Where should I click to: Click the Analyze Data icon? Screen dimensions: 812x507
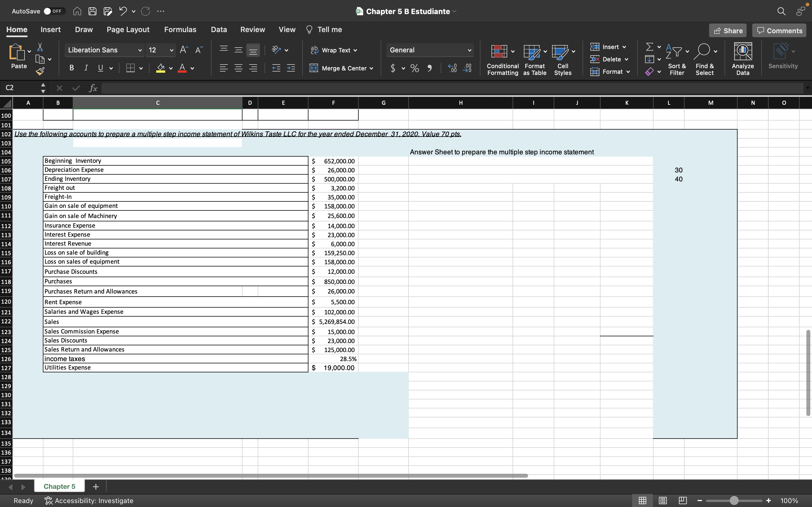[x=743, y=59]
